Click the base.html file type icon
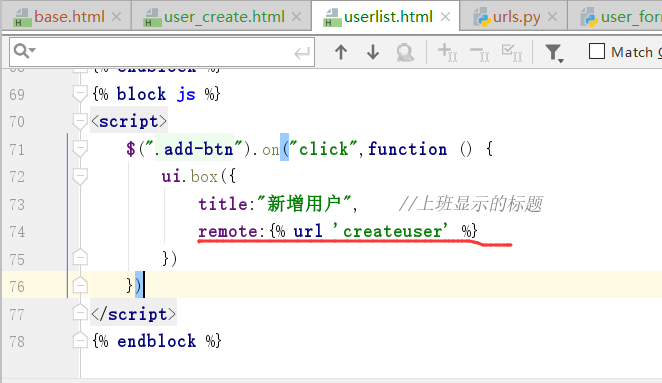The width and height of the screenshot is (662, 383). pyautogui.click(x=22, y=18)
